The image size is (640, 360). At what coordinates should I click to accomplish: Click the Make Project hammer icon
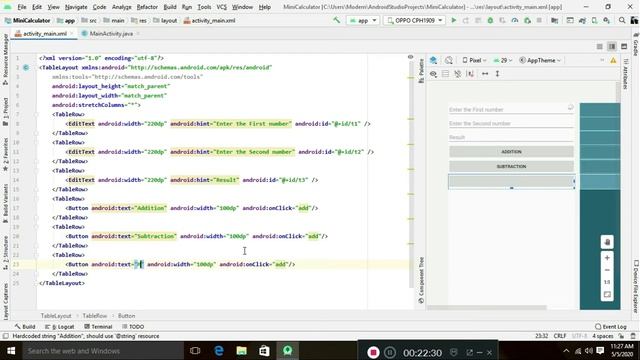[337, 20]
